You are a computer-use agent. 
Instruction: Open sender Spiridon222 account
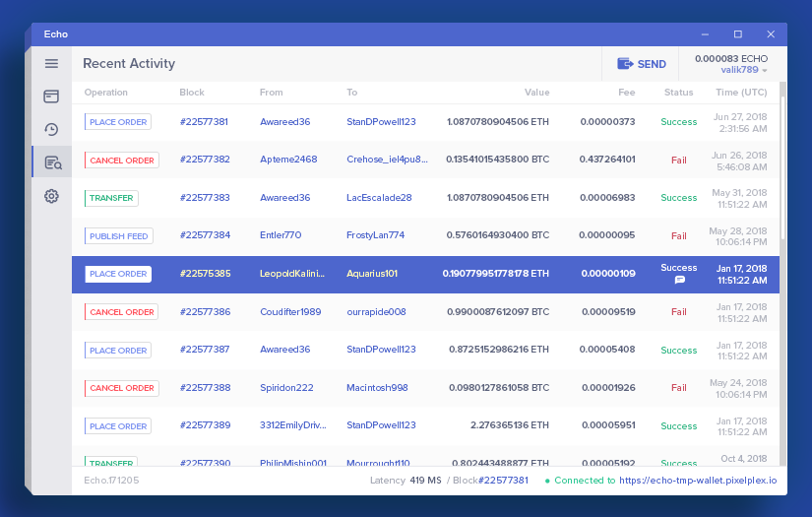[286, 387]
